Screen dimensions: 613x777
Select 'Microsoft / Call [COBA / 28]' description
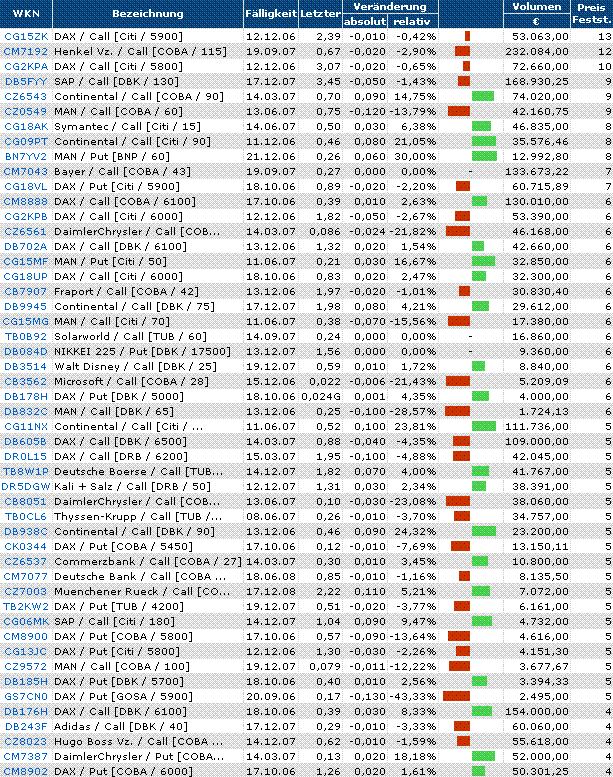point(131,382)
